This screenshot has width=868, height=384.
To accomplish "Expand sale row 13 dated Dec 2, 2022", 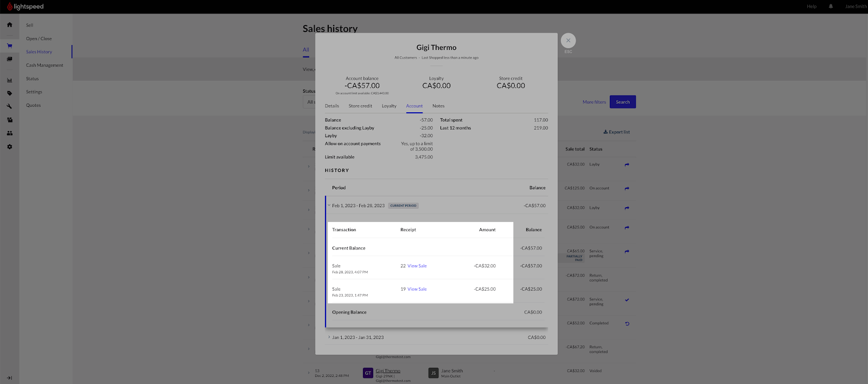I will coord(309,373).
